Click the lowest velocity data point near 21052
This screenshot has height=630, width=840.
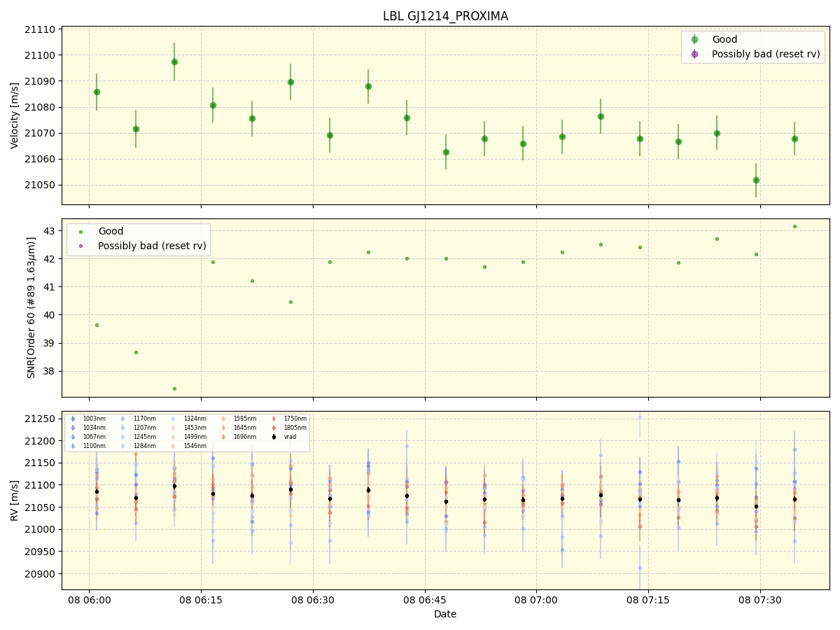click(756, 180)
